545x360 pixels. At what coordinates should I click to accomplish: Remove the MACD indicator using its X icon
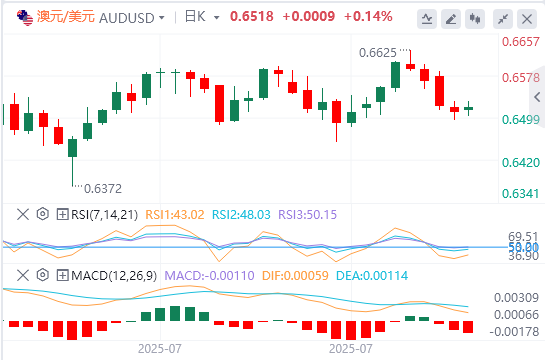23,276
